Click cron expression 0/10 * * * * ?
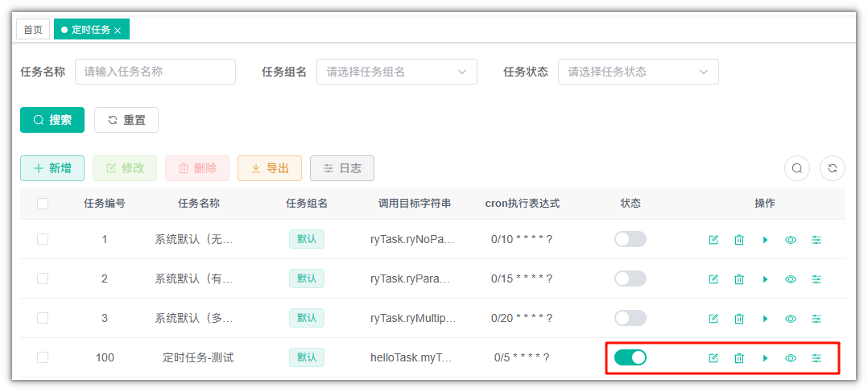This screenshot has width=868, height=392. click(522, 239)
